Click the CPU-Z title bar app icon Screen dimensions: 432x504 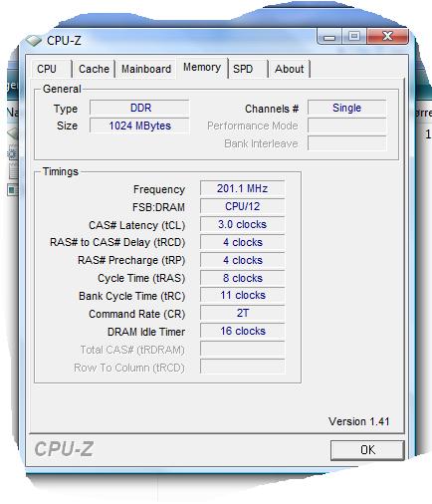[x=34, y=40]
